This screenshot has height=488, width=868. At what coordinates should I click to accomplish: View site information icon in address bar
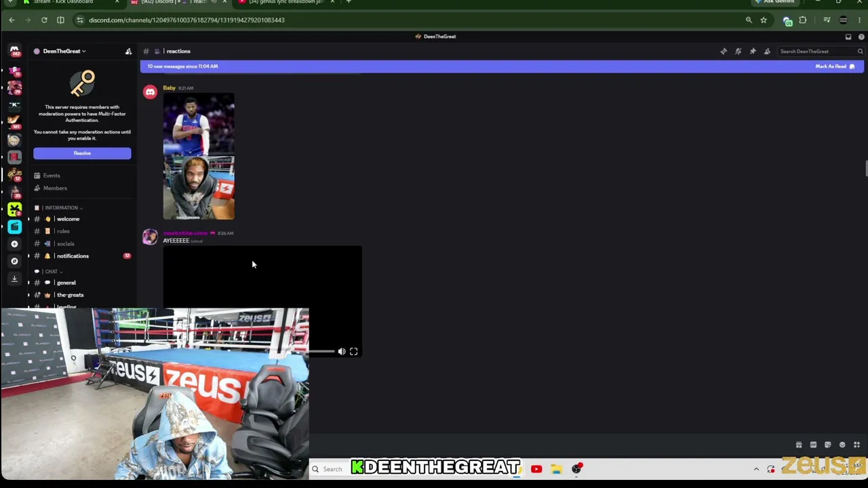[x=80, y=20]
